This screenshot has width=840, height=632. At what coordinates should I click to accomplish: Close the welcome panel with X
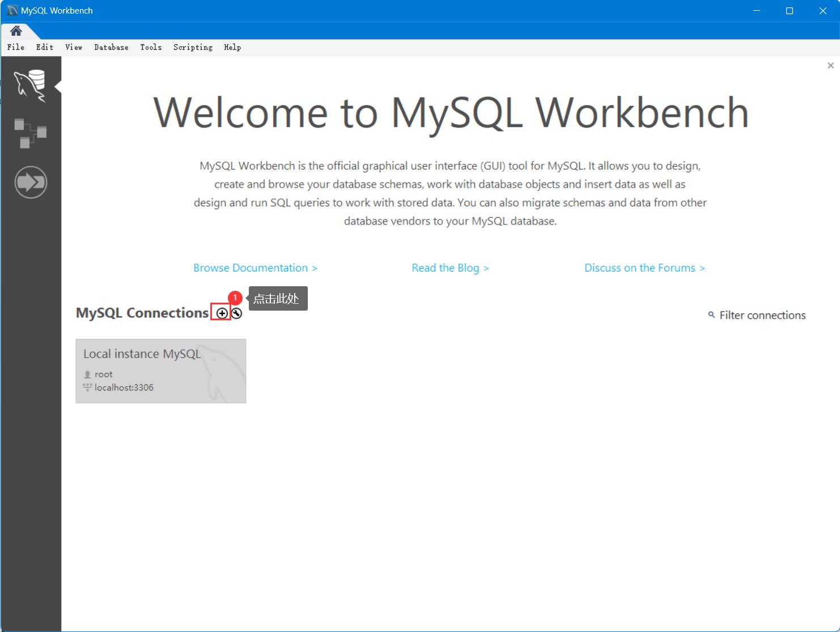(830, 66)
